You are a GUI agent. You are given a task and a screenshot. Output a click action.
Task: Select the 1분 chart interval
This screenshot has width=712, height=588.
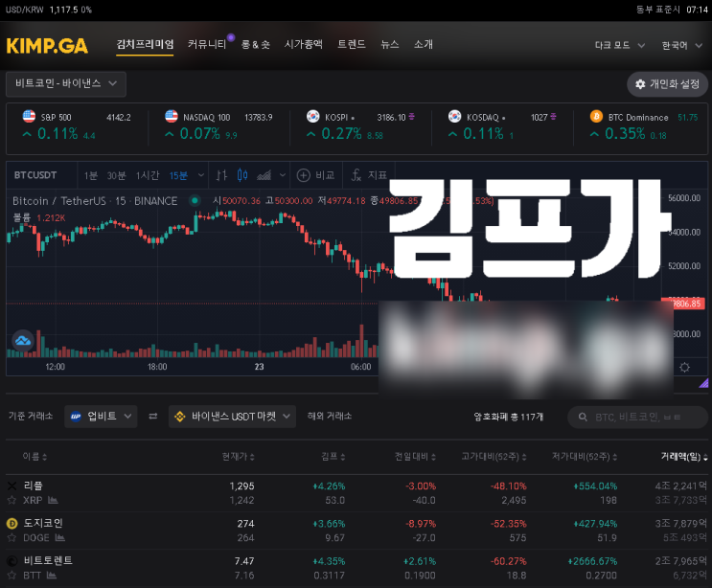[91, 175]
